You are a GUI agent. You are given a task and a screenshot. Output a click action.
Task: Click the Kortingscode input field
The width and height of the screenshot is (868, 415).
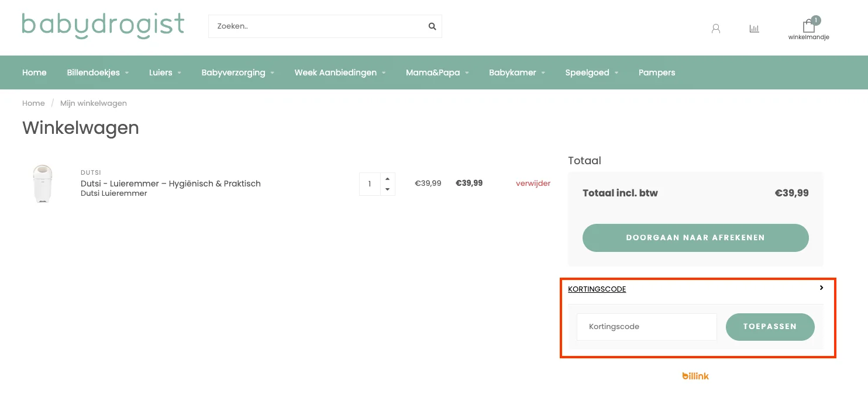click(646, 327)
